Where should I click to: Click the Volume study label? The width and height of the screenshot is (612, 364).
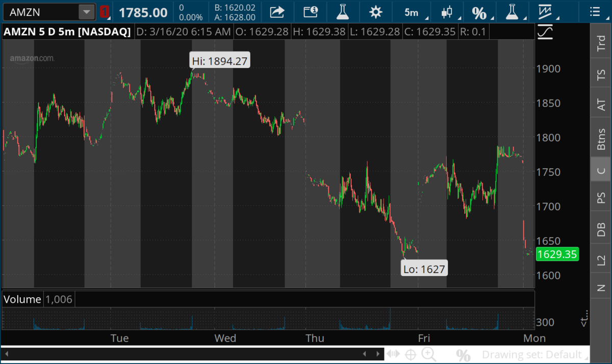22,299
